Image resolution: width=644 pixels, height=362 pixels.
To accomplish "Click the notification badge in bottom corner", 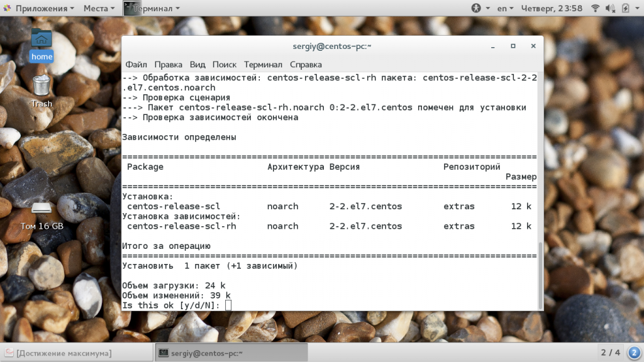I will (x=633, y=353).
